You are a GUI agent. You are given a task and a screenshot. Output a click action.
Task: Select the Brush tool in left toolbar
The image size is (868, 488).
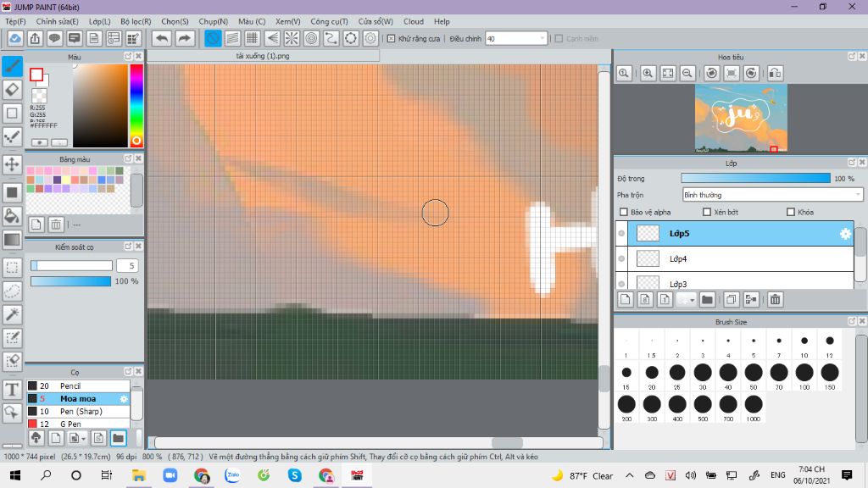coord(12,66)
